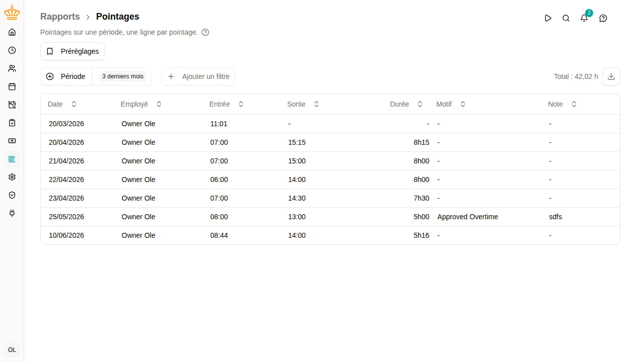Click the crown logo at top

12,13
